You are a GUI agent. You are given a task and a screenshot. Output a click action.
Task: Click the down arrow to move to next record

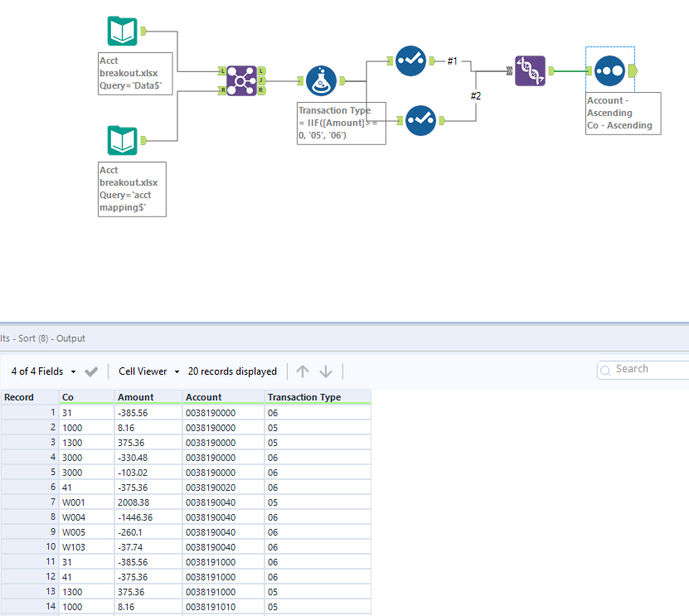(x=327, y=371)
